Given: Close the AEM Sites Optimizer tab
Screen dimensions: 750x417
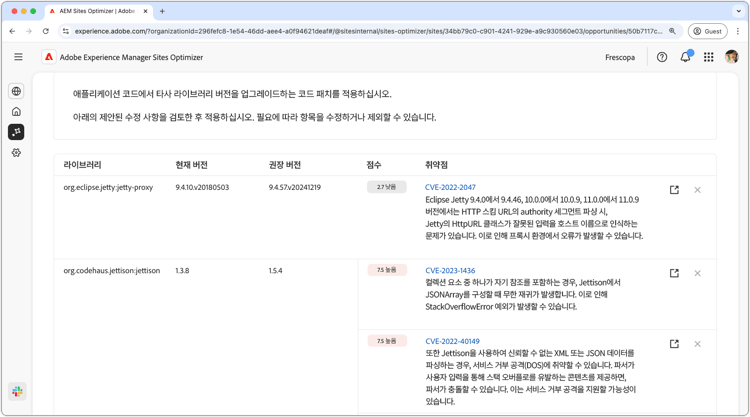Looking at the screenshot, I should 145,11.
